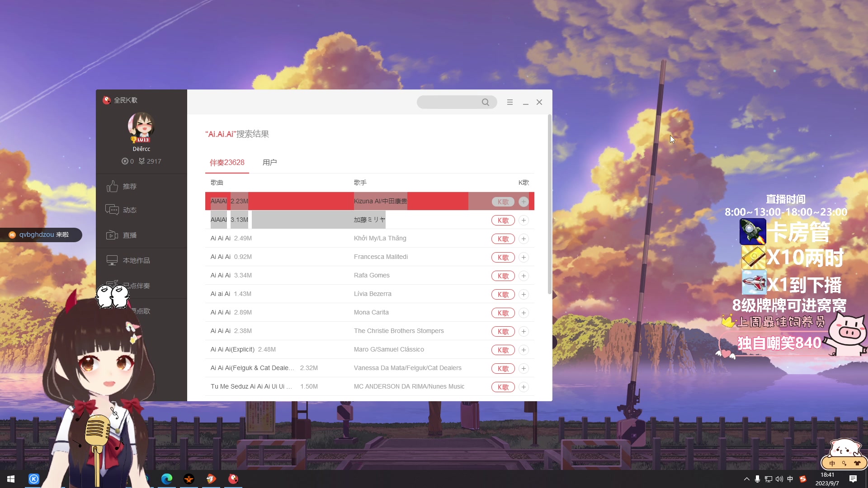Open the Microsoft Edge taskbar icon

[x=167, y=479]
